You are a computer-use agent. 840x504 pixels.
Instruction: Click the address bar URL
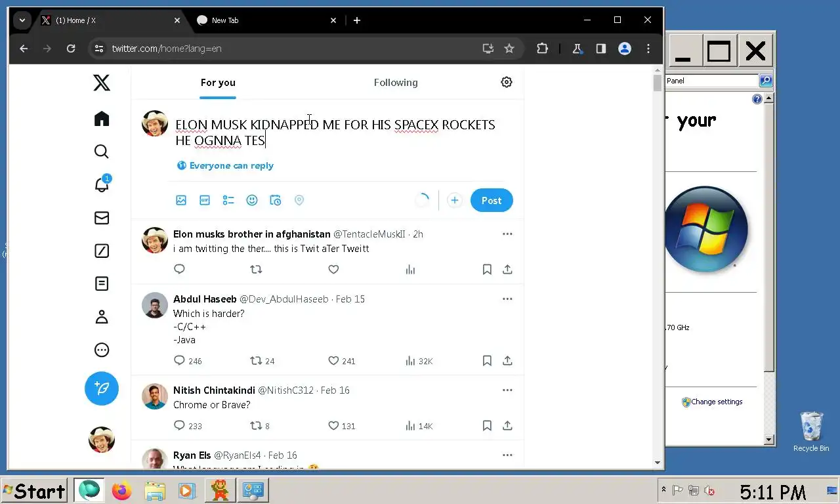(167, 49)
